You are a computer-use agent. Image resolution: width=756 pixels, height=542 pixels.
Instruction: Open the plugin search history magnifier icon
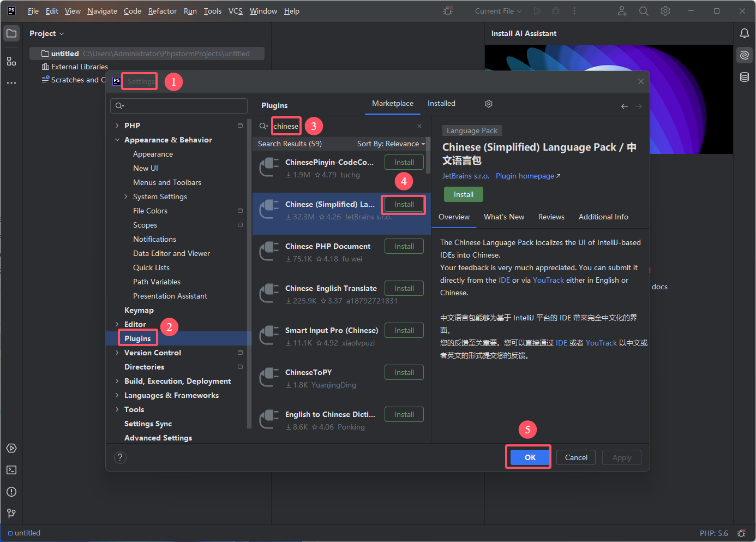[x=263, y=126]
